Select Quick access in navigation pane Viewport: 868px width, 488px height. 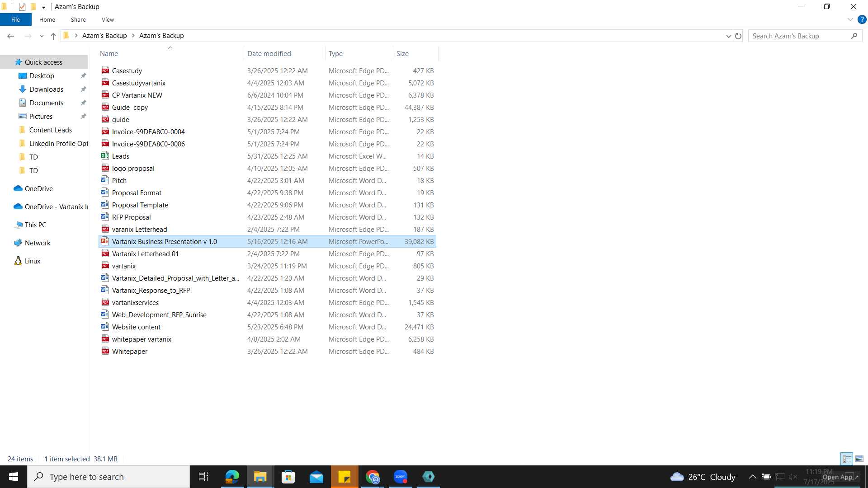(44, 62)
